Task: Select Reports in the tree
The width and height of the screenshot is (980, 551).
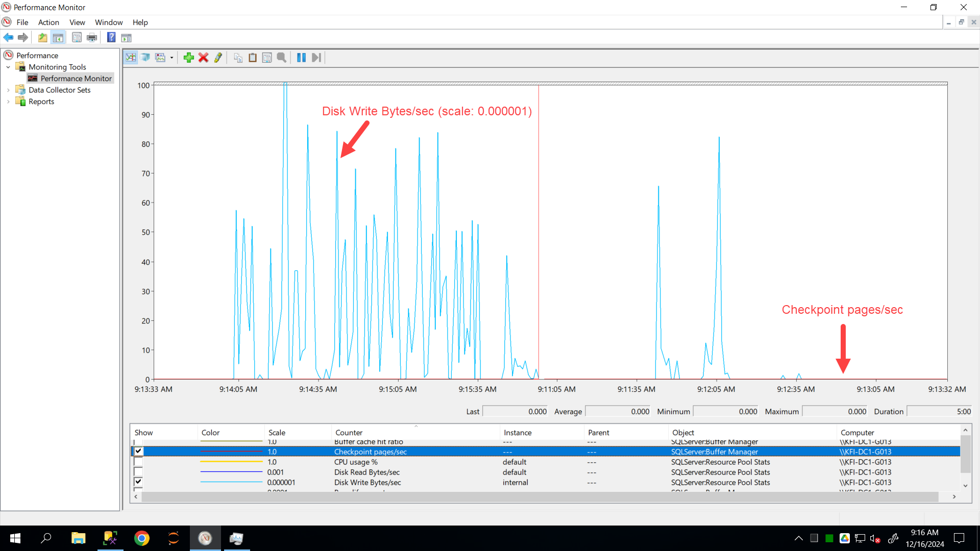Action: point(41,102)
